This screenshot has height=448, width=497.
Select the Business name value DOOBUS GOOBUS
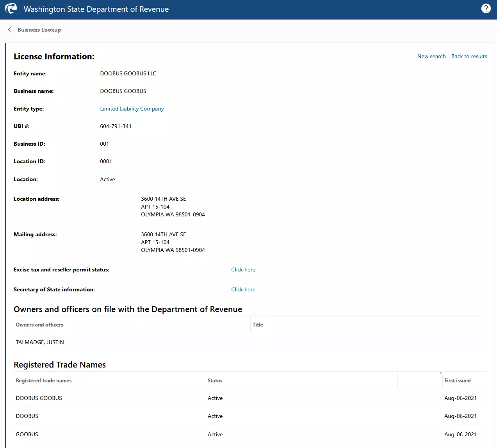[x=123, y=91]
